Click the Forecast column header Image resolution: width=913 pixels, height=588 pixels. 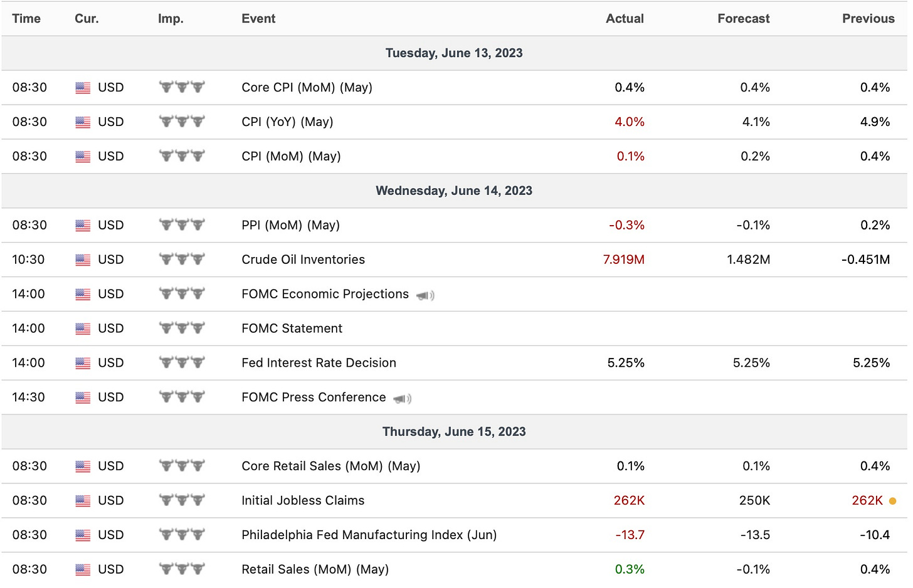coord(743,19)
